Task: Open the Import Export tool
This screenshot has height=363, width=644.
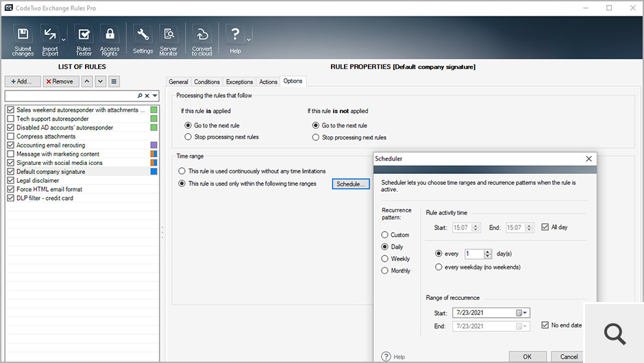Action: pyautogui.click(x=50, y=40)
